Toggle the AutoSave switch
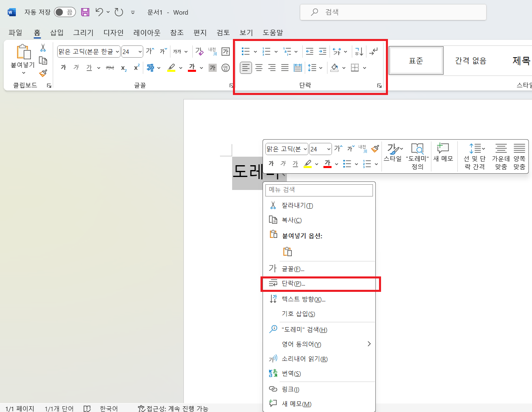The width and height of the screenshot is (532, 412). point(65,12)
